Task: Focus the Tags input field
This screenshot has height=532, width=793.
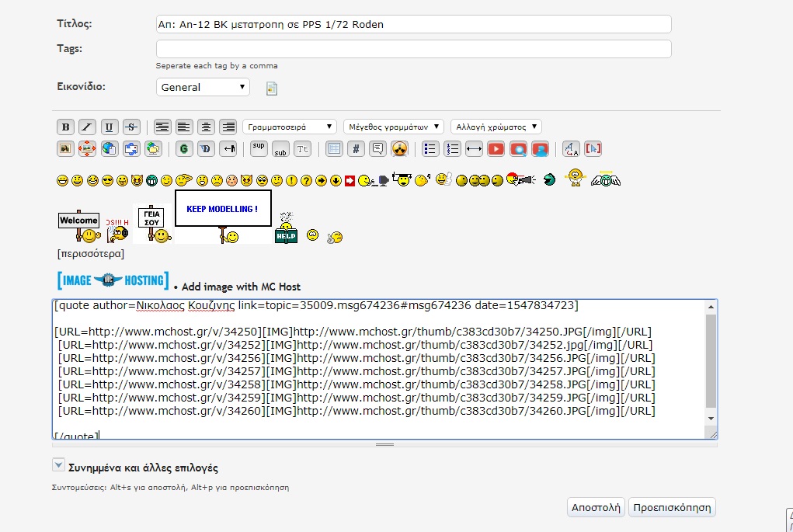Action: point(414,49)
